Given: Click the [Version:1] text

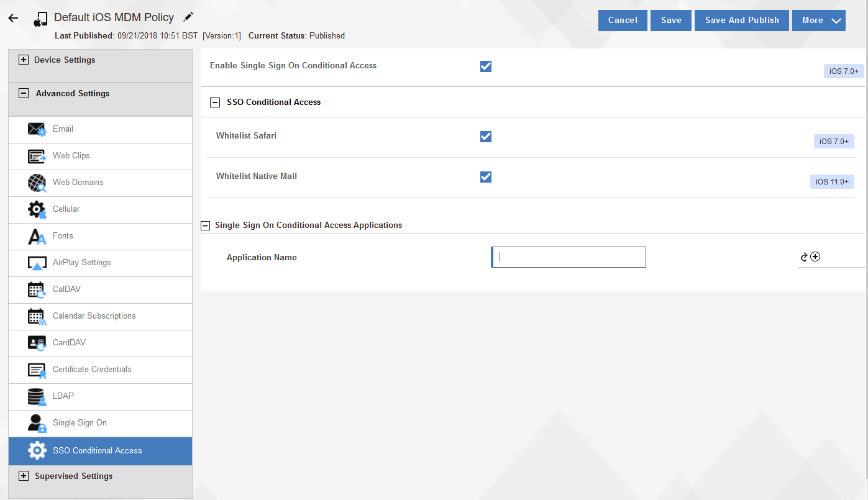Looking at the screenshot, I should click(x=222, y=36).
